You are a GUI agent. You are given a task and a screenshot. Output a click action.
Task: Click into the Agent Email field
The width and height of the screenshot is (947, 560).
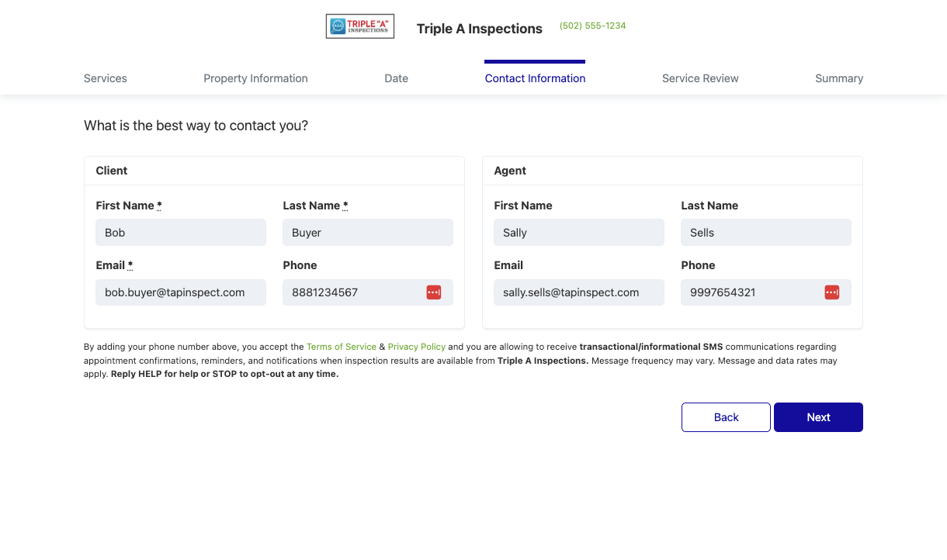coord(579,292)
